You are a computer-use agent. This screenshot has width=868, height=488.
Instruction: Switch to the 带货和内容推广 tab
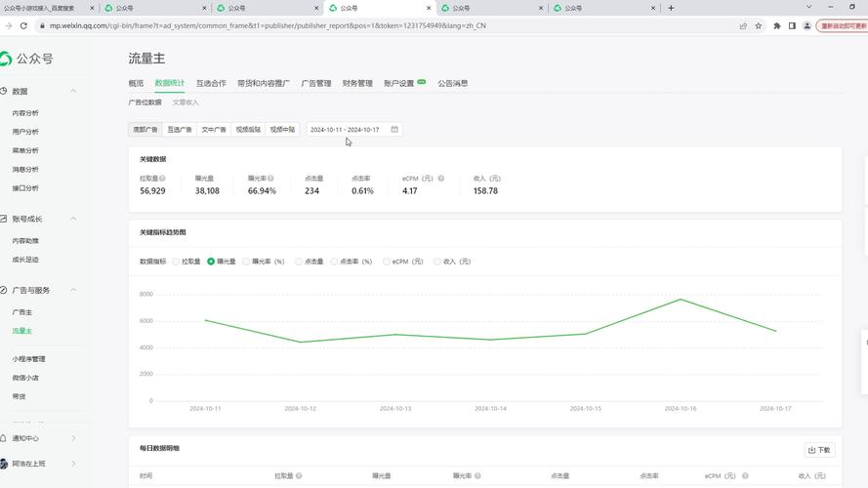pyautogui.click(x=264, y=83)
